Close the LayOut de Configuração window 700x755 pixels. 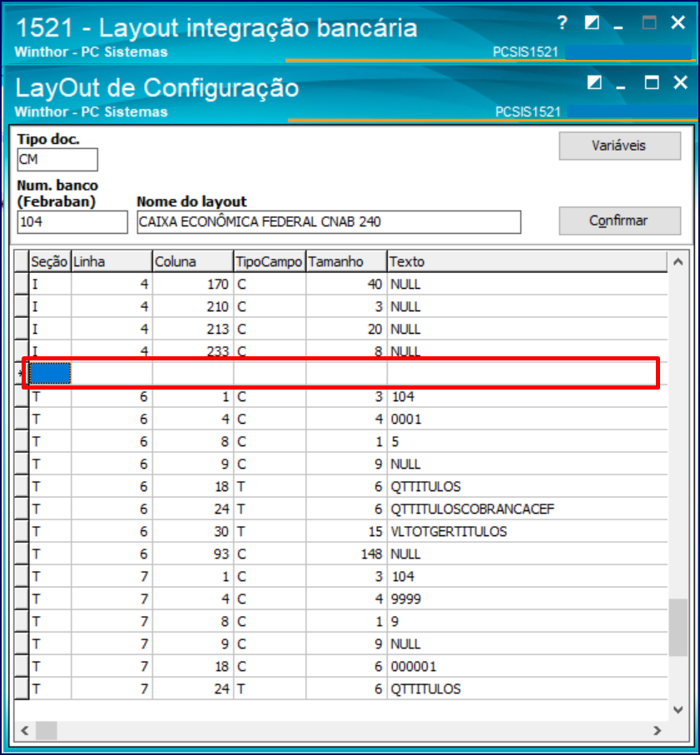click(x=680, y=82)
